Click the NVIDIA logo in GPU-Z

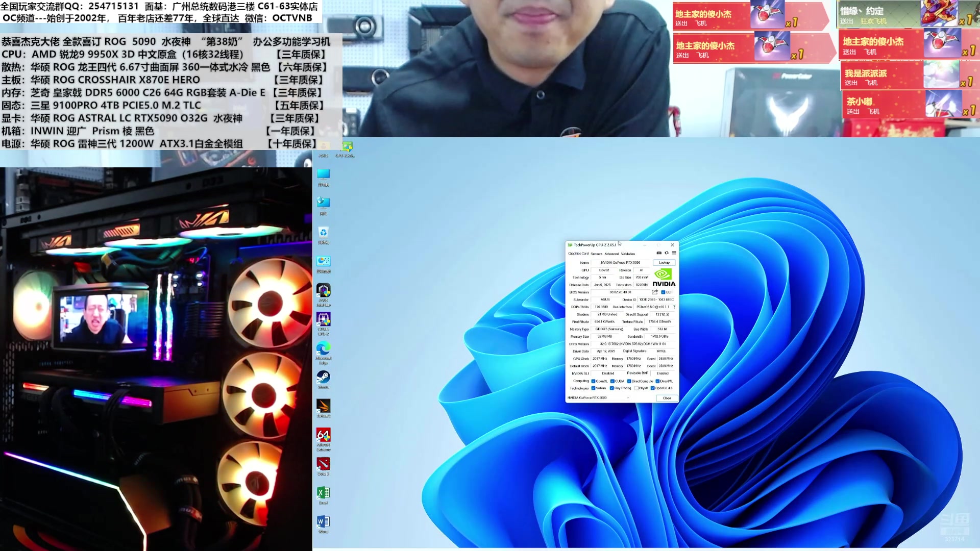(x=664, y=278)
